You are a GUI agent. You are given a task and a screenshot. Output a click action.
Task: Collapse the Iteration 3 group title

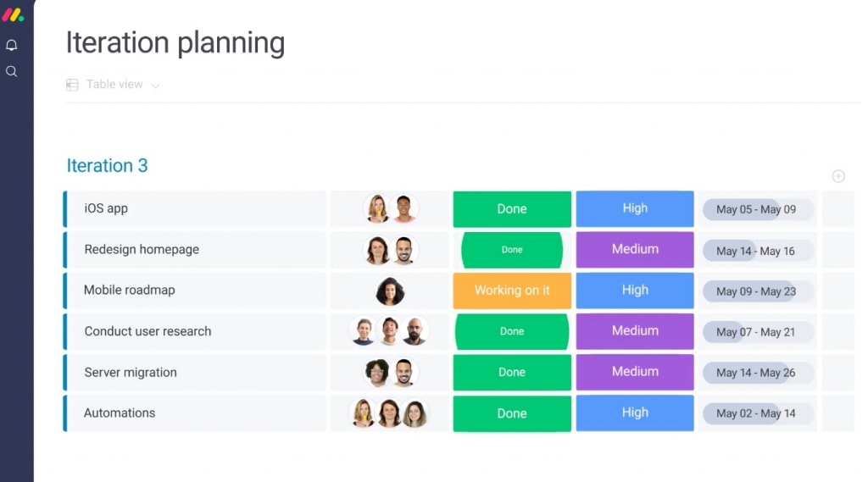coord(108,165)
